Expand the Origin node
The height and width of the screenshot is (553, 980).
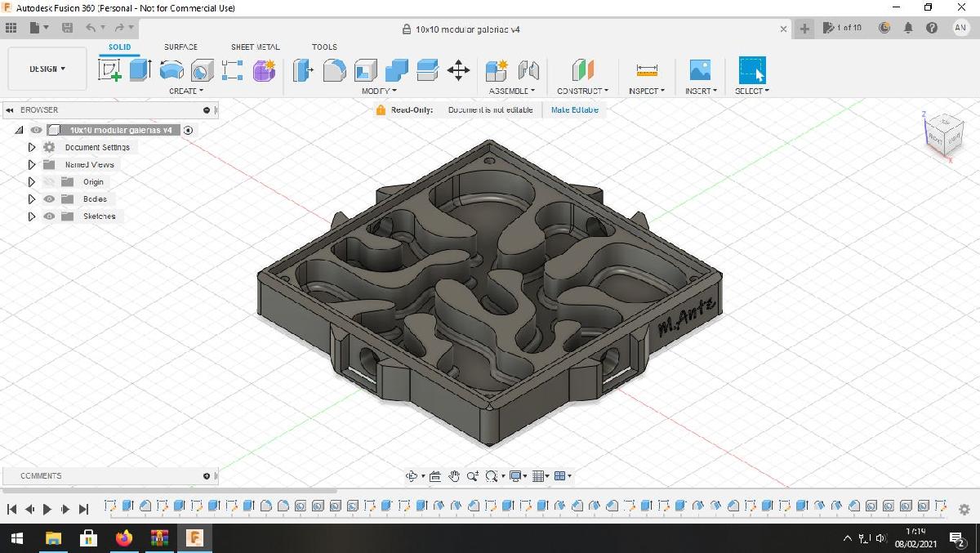32,182
